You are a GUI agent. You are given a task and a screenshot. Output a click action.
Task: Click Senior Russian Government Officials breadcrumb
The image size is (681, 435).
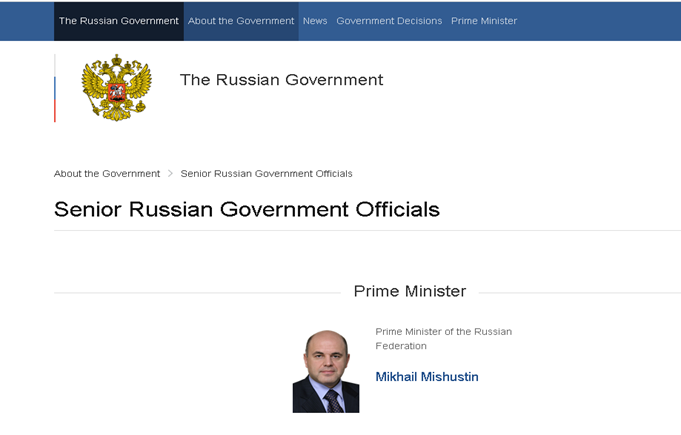(266, 174)
